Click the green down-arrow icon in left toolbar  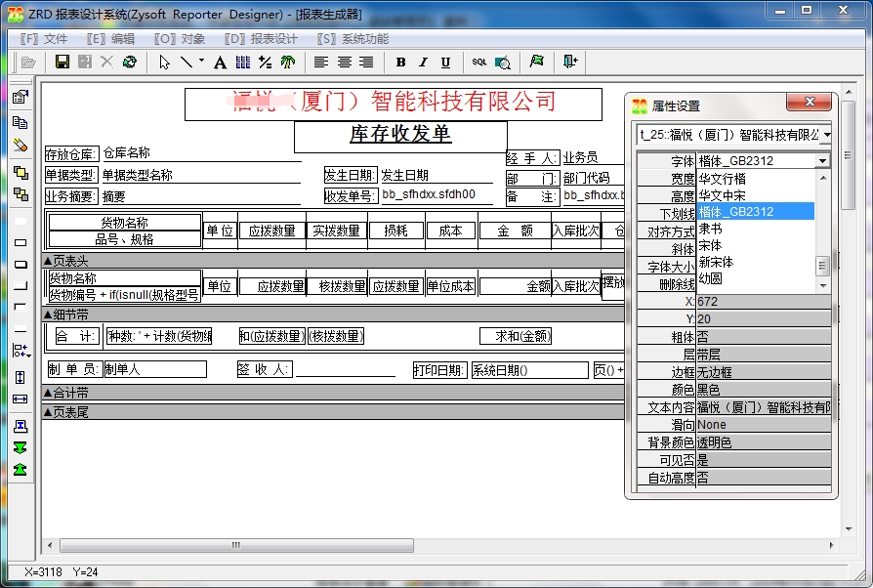pos(21,447)
